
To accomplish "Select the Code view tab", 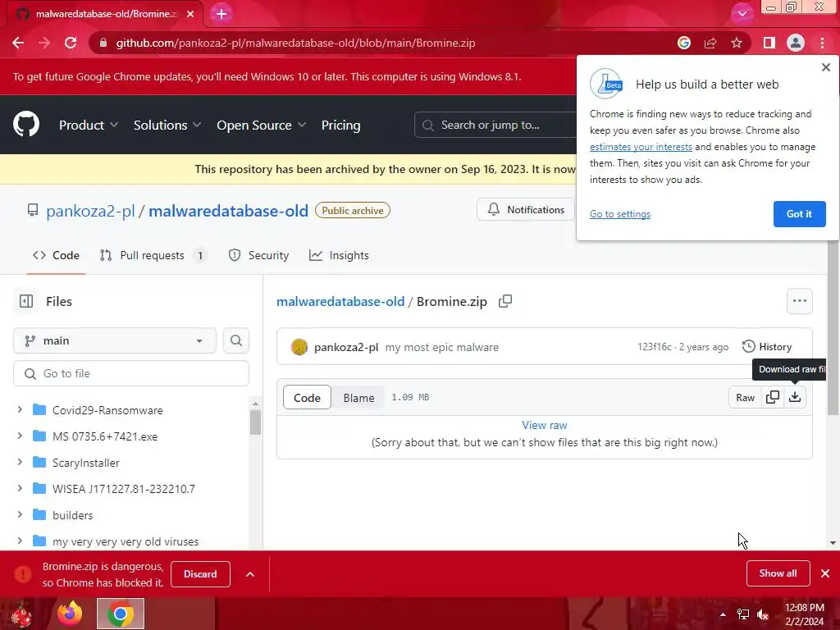I will coord(307,398).
